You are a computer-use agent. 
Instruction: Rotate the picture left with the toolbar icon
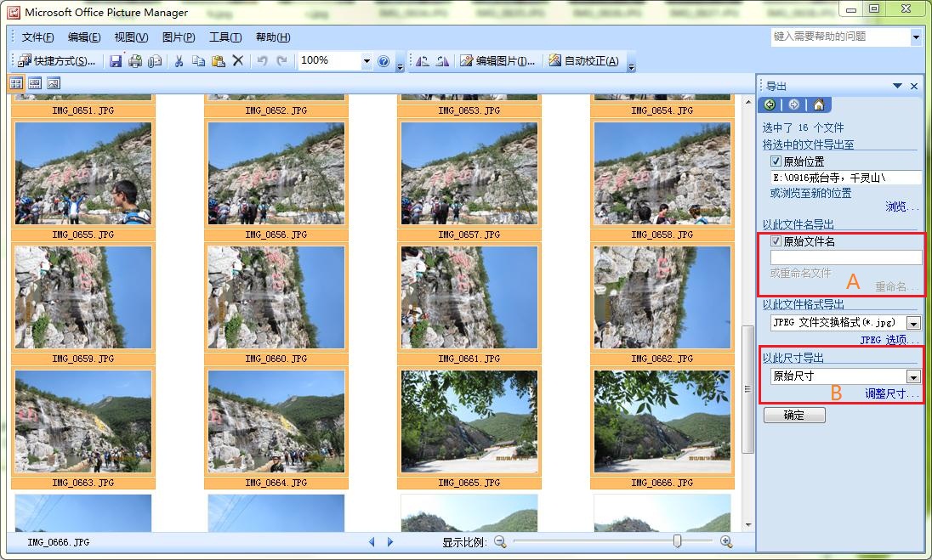click(423, 61)
